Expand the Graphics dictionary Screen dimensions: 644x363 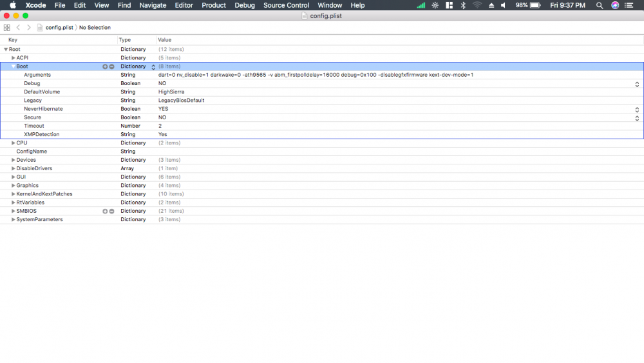[x=13, y=186]
